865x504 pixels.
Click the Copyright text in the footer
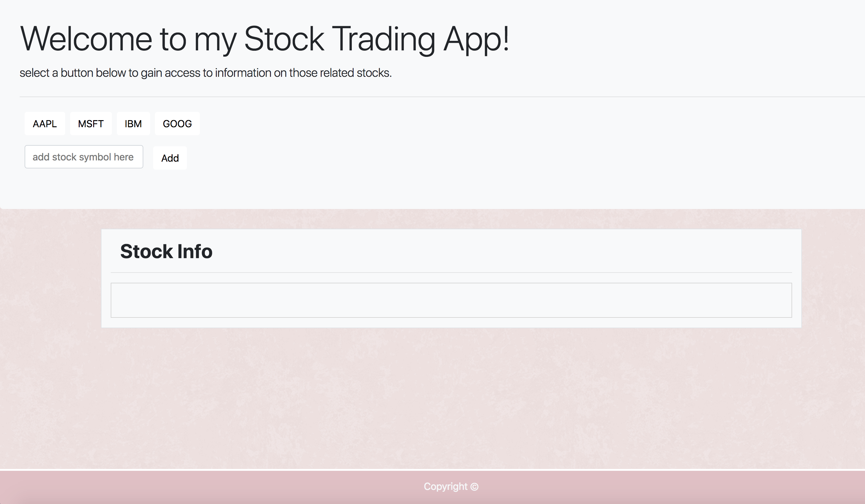446,486
